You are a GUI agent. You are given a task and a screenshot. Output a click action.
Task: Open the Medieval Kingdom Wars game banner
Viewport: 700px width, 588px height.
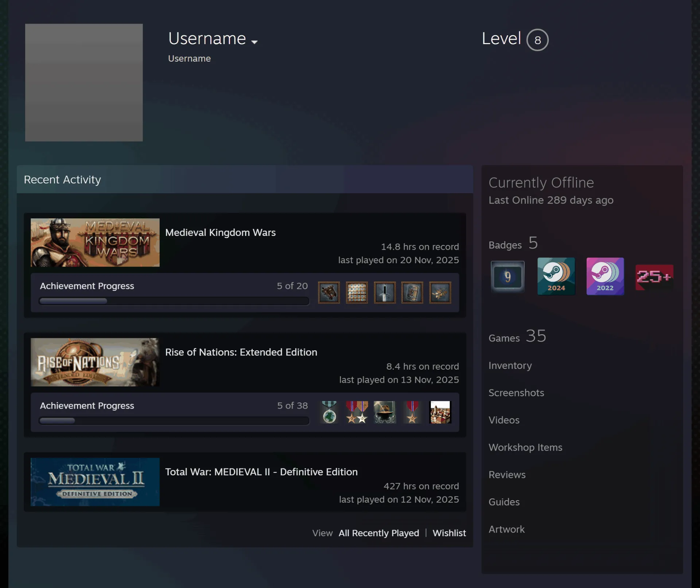coord(95,242)
